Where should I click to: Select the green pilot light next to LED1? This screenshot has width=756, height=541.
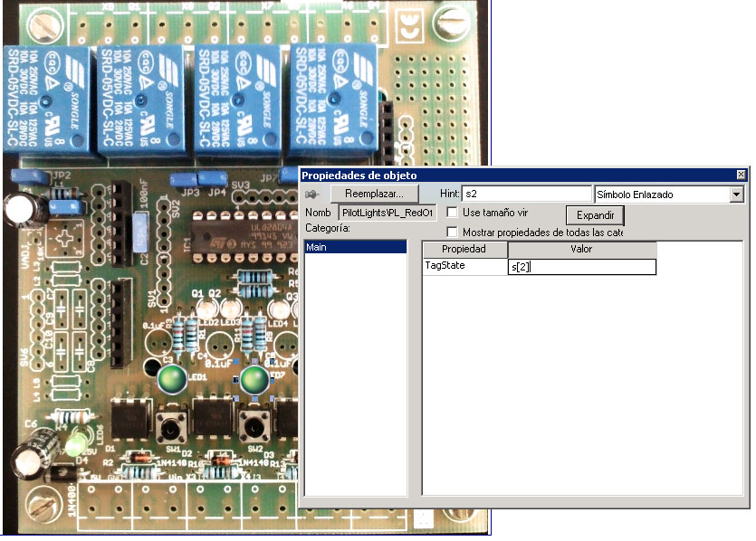click(x=172, y=379)
